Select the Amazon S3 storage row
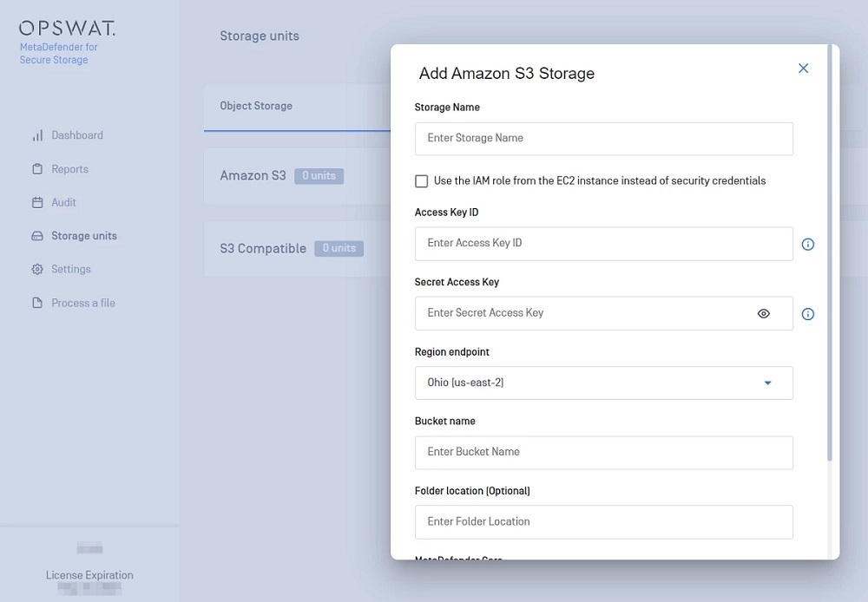The image size is (868, 602). [x=253, y=175]
